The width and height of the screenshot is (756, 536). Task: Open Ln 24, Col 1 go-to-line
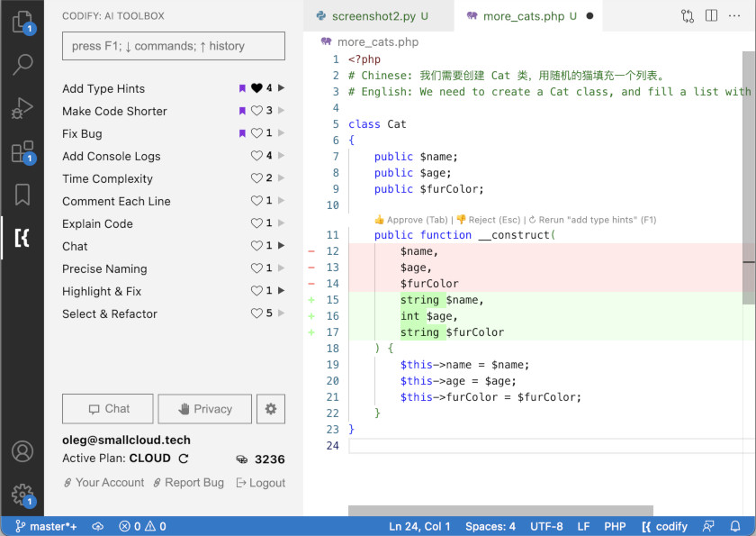point(419,526)
